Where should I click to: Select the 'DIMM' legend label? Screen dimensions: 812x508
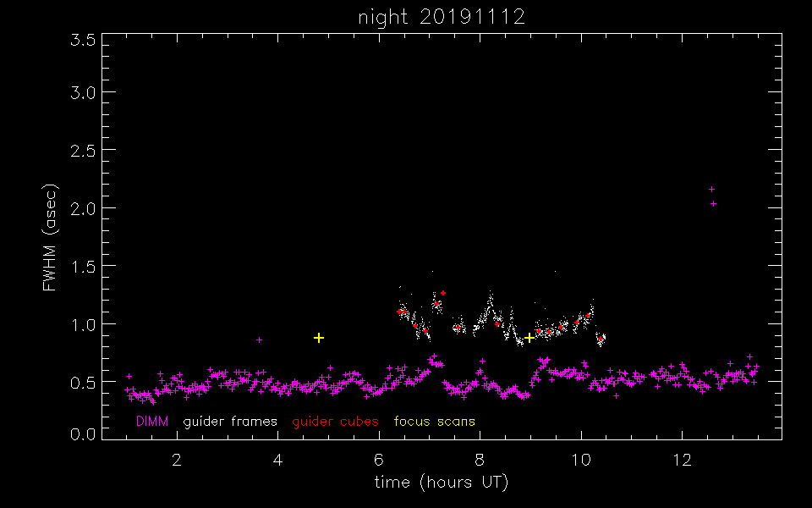[x=152, y=422]
